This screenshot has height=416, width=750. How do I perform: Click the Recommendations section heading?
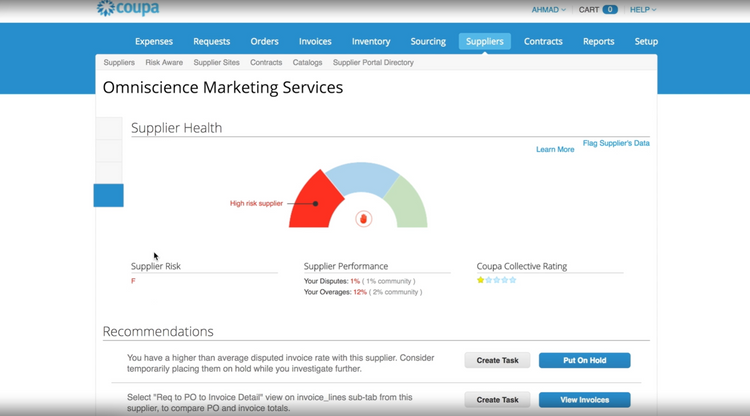point(158,331)
